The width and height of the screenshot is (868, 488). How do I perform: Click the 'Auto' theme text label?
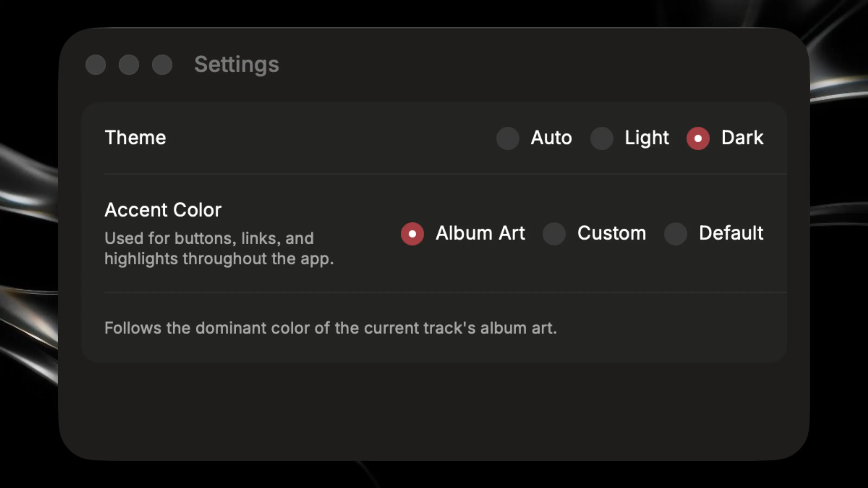pyautogui.click(x=551, y=138)
